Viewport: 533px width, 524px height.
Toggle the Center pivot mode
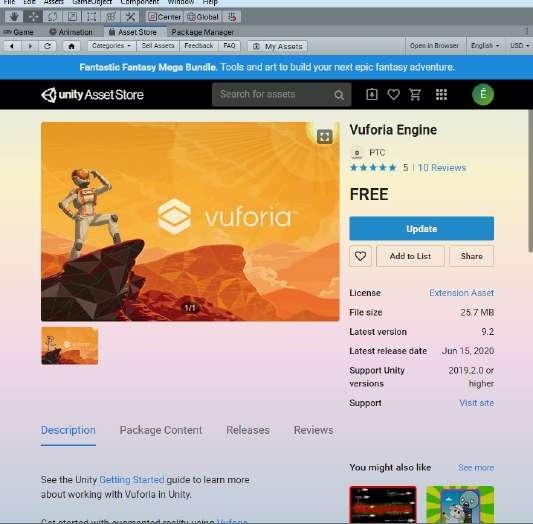tap(165, 17)
